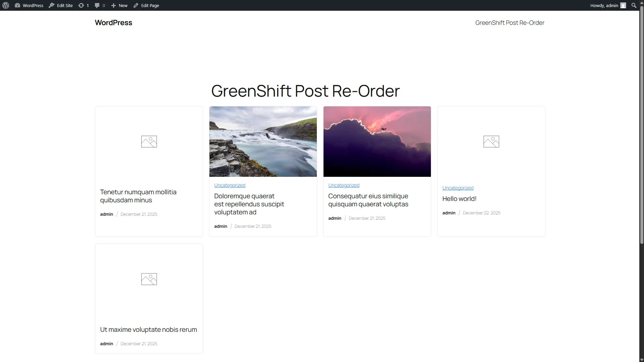Open the Ut maxime voluptate nobis rerum post
This screenshot has height=362, width=644.
[149, 329]
